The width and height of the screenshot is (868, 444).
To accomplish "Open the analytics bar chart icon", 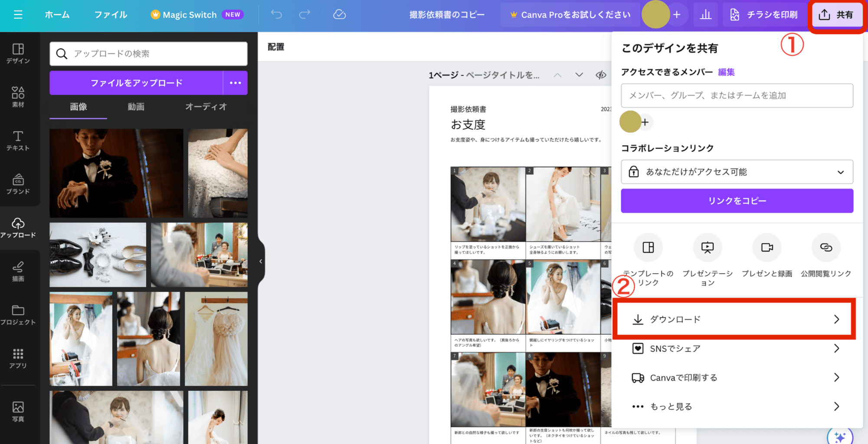I will pyautogui.click(x=705, y=15).
